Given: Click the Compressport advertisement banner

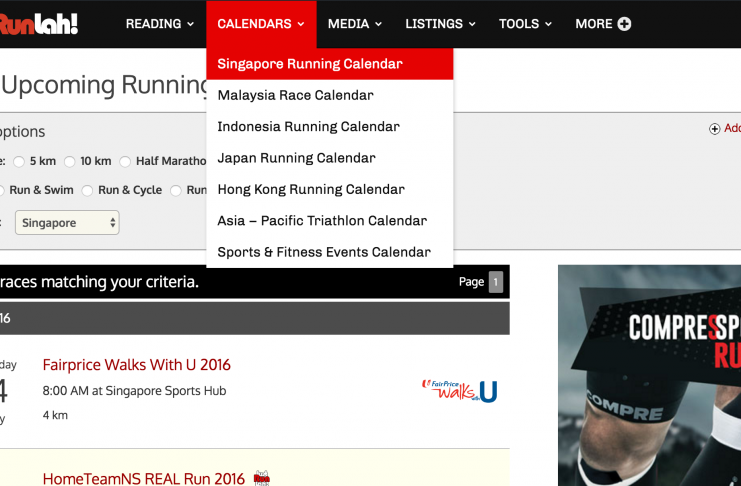Looking at the screenshot, I should 649,375.
